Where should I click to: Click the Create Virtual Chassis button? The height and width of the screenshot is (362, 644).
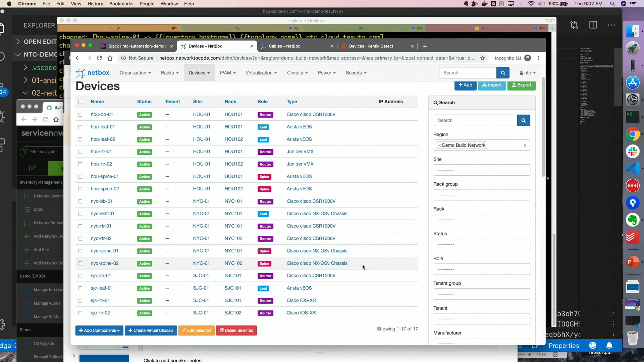tap(151, 330)
